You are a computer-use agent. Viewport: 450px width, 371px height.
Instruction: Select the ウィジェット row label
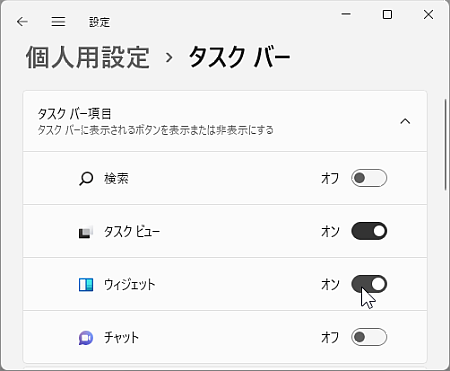[130, 285]
